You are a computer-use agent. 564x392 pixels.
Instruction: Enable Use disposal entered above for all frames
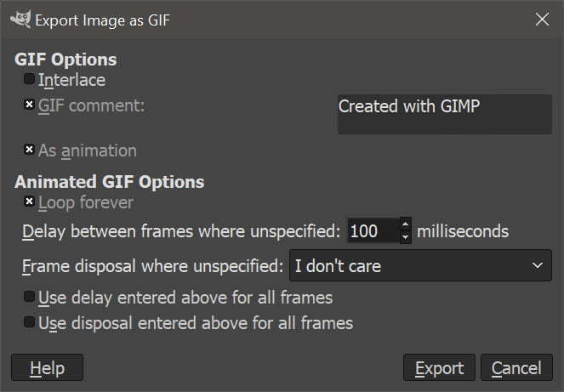(29, 322)
